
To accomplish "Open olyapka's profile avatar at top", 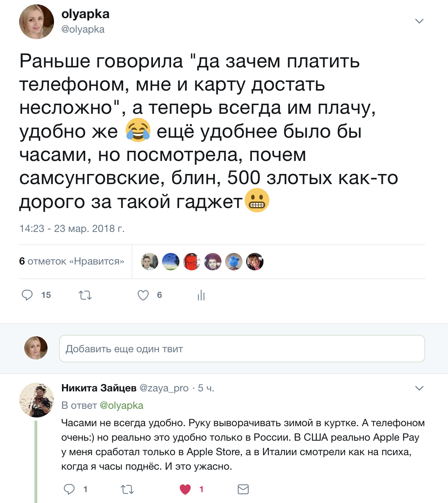I will pos(37,22).
